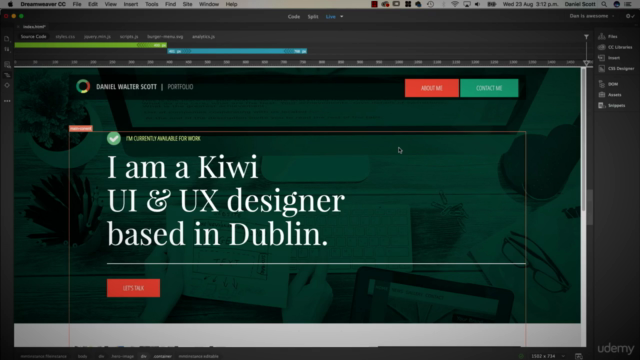The width and height of the screenshot is (640, 360).
Task: Click the Open Documents icon in left toolbar
Action: pos(7,39)
